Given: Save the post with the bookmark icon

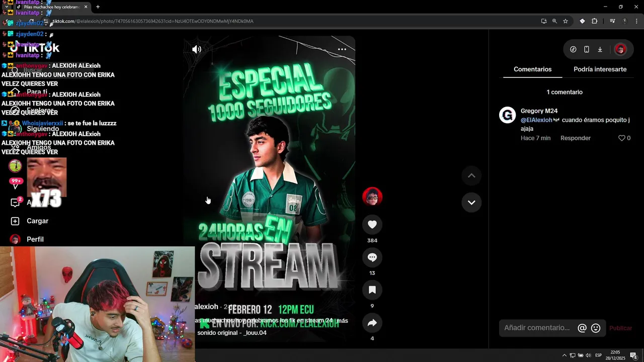Looking at the screenshot, I should 372,290.
